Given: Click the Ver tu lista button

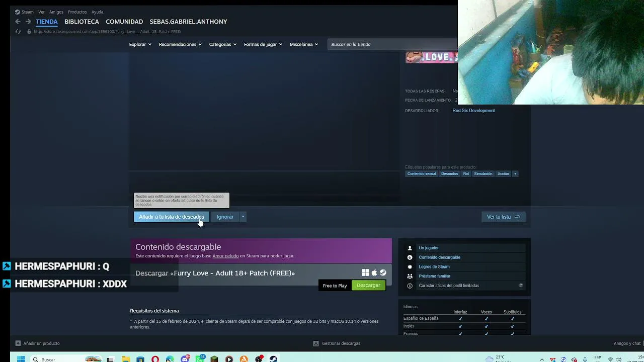Looking at the screenshot, I should click(x=503, y=217).
